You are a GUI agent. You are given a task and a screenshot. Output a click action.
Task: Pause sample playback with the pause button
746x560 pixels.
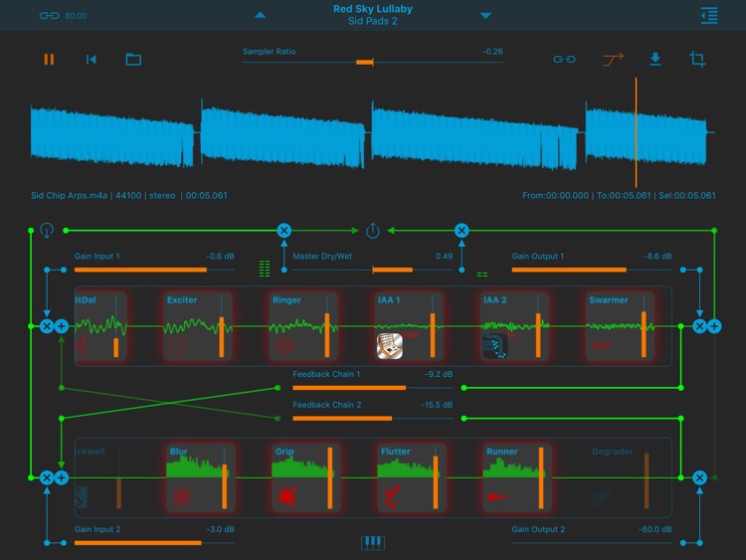[49, 59]
